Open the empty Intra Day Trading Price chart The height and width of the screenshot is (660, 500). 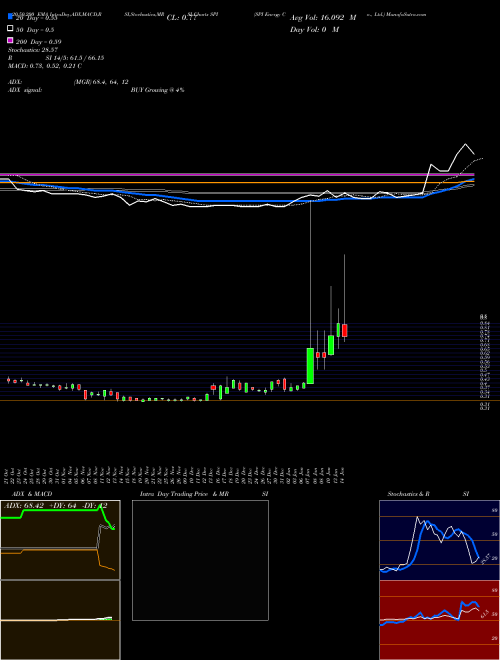(200, 560)
